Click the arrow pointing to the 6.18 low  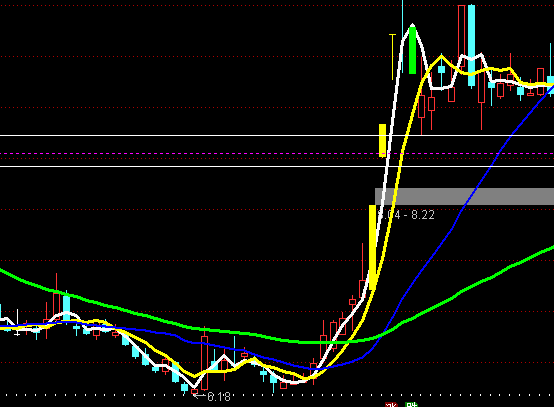pyautogui.click(x=200, y=396)
